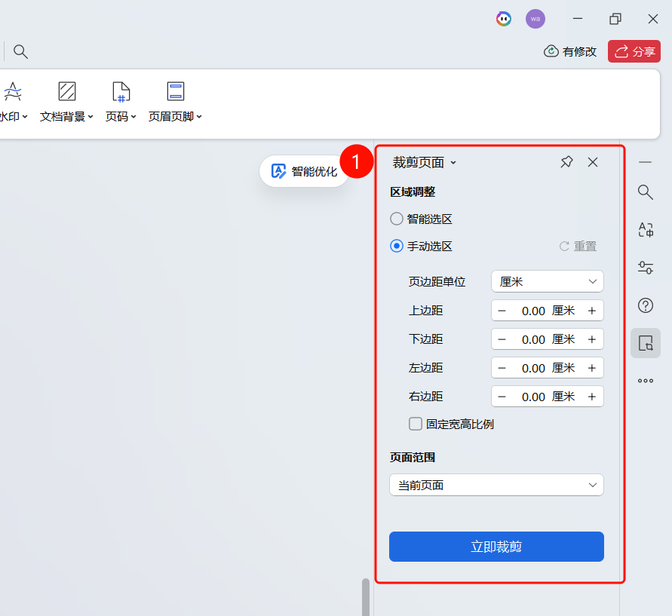The height and width of the screenshot is (616, 672).
Task: Select the 手动选区 radio button
Action: [397, 247]
